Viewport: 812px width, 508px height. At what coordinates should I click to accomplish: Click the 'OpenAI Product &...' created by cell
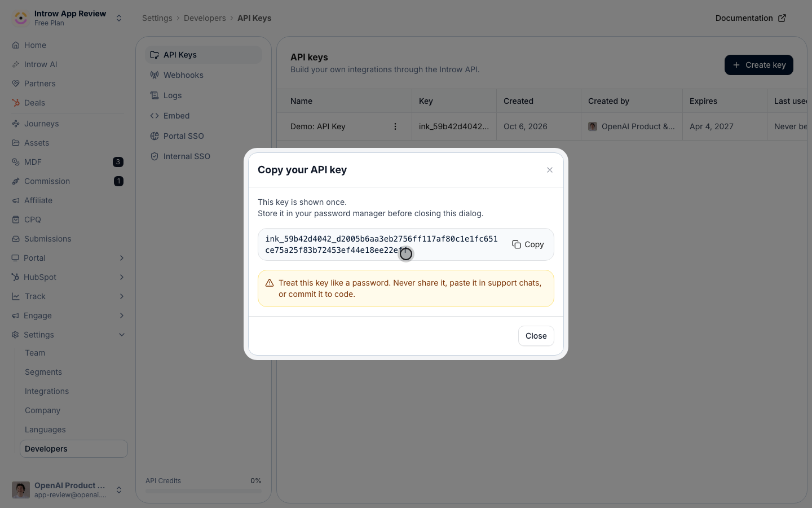[632, 126]
